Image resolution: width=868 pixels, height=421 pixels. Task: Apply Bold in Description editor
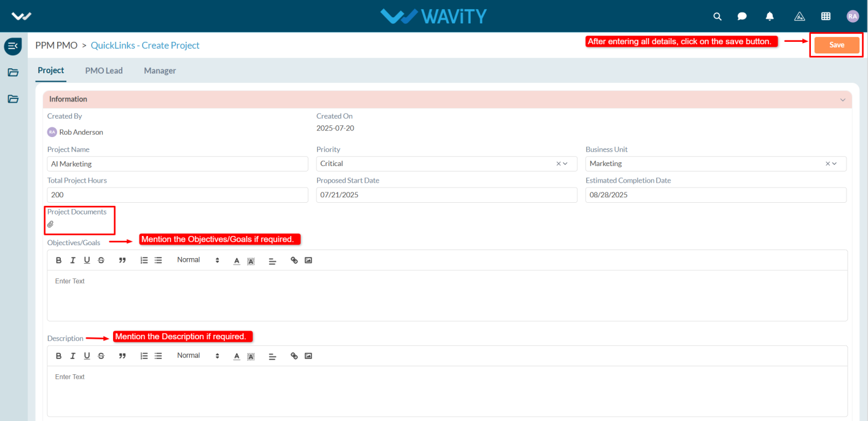59,356
